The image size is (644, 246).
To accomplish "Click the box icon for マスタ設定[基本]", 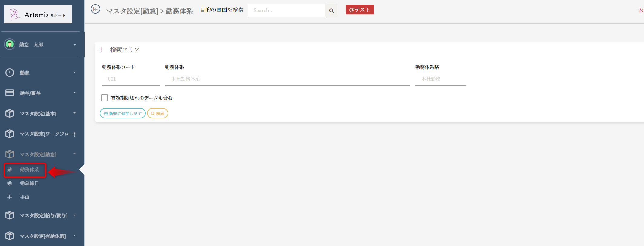I will (x=10, y=113).
